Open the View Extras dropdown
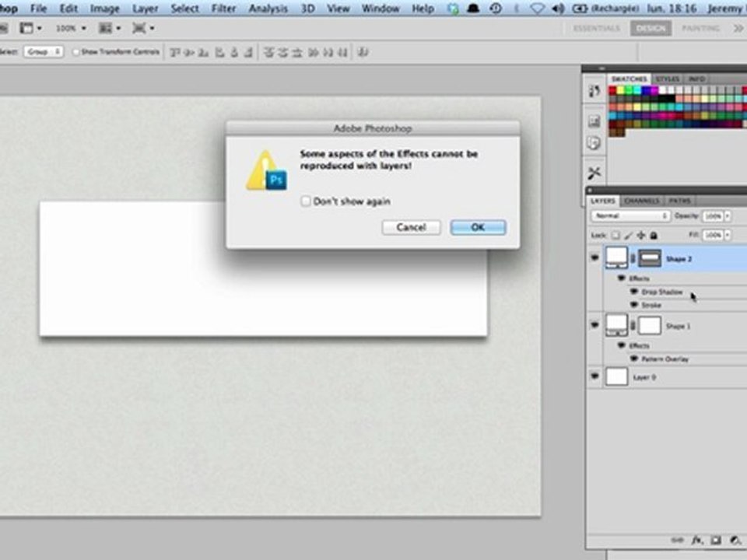This screenshot has width=747, height=560. coord(30,29)
